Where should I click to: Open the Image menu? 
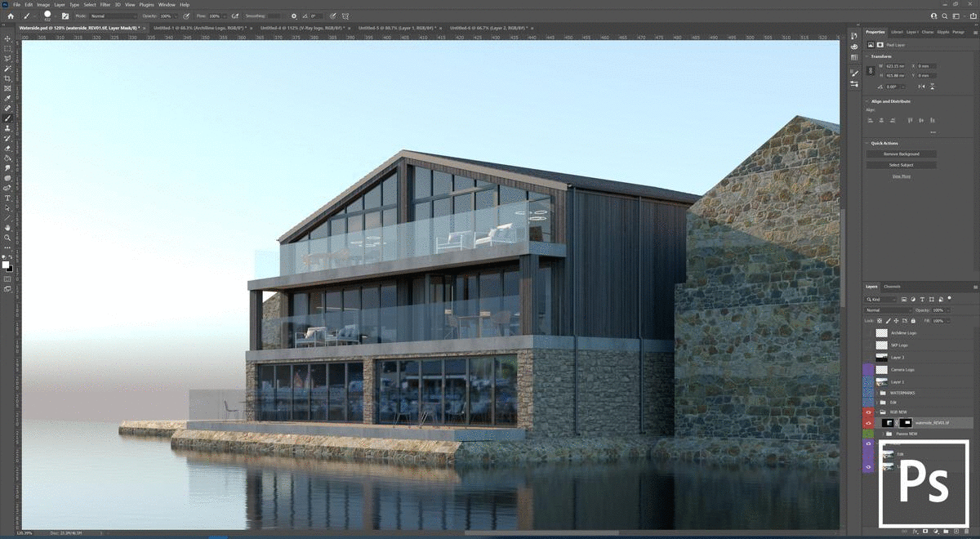point(43,5)
